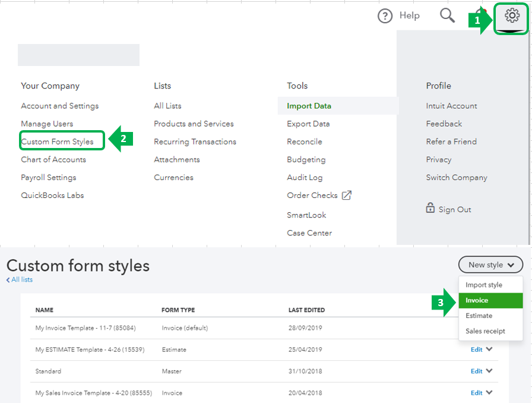Click Switch Company
The height and width of the screenshot is (403, 532).
coord(457,177)
